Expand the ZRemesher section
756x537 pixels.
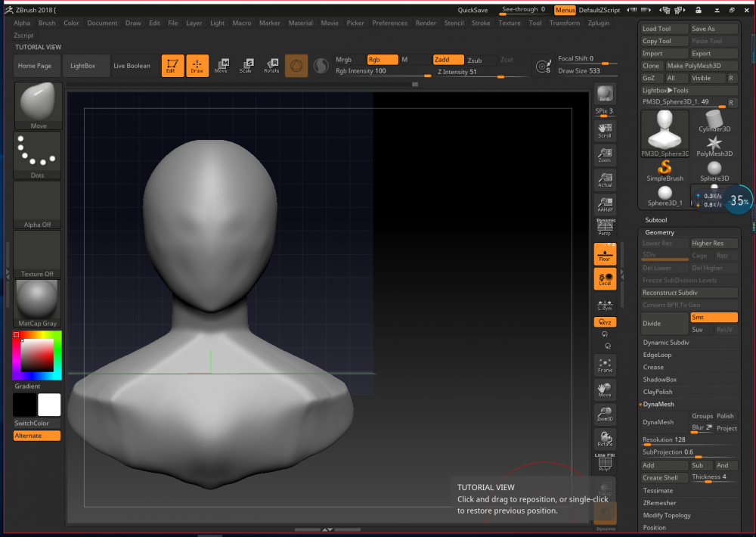coord(659,503)
